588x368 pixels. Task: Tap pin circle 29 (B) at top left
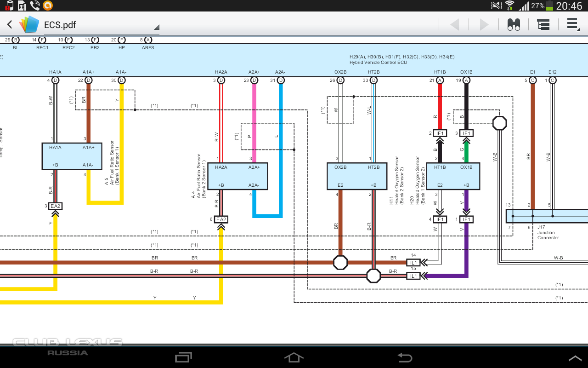click(16, 40)
